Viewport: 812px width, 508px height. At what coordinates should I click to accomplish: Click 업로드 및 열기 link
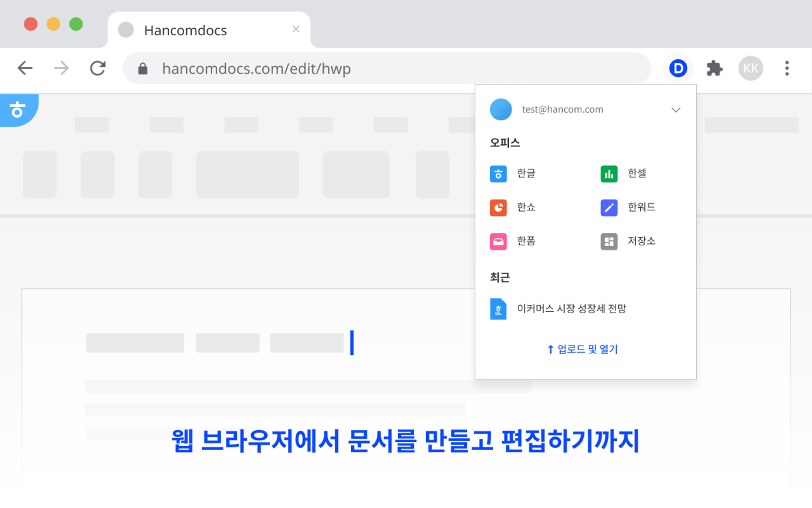coord(582,349)
